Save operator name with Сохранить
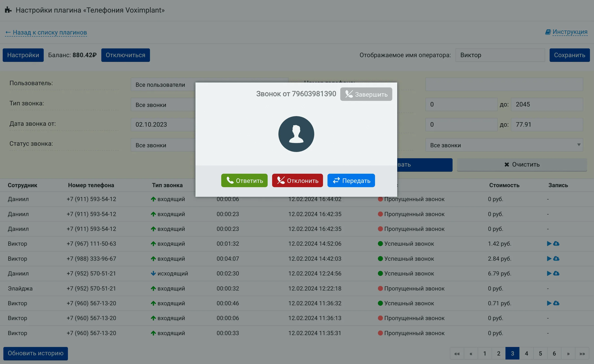The width and height of the screenshot is (594, 364). (x=569, y=55)
